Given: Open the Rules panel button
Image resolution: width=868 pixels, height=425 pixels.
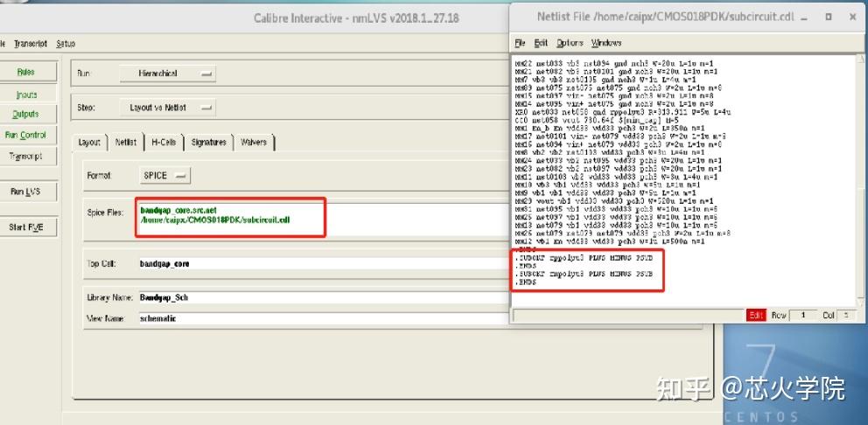Looking at the screenshot, I should pos(26,72).
